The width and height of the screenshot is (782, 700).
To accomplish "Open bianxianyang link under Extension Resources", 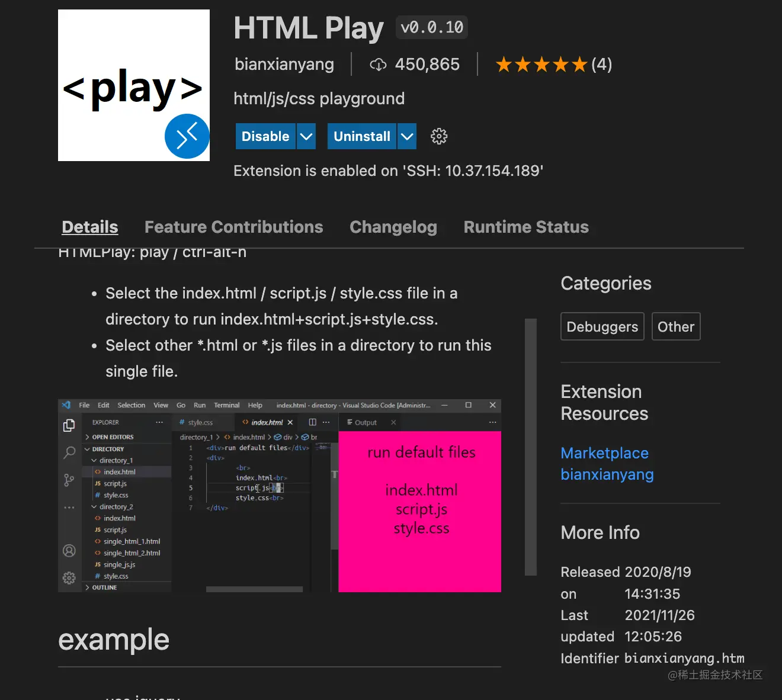I will coord(607,474).
